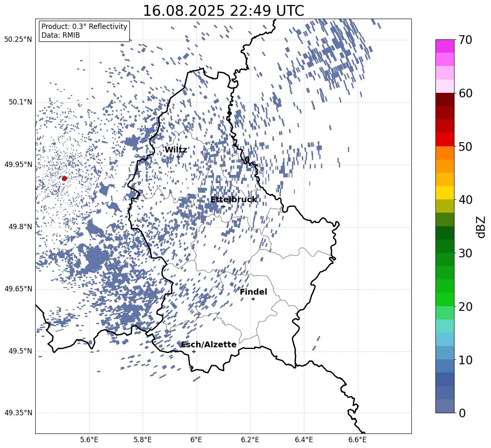Pick the darkest green swatch above 30 dBZ
This screenshot has height=448, width=491.
tap(445, 233)
